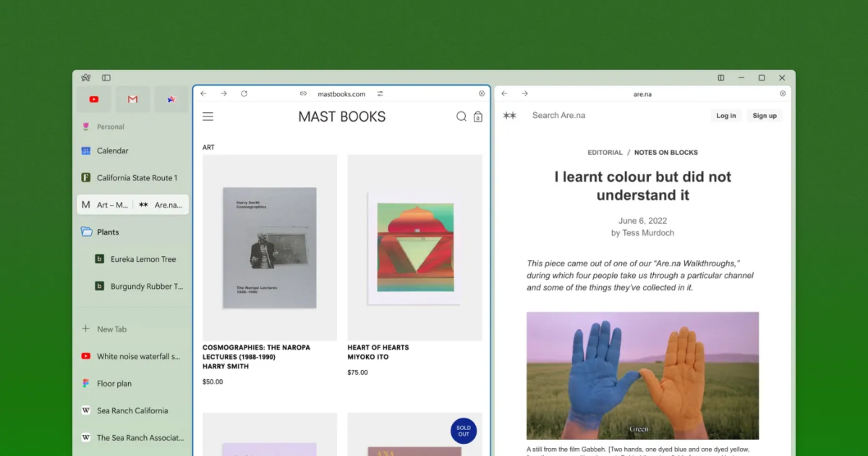
Task: Minimize the Arc browser window
Action: 741,77
